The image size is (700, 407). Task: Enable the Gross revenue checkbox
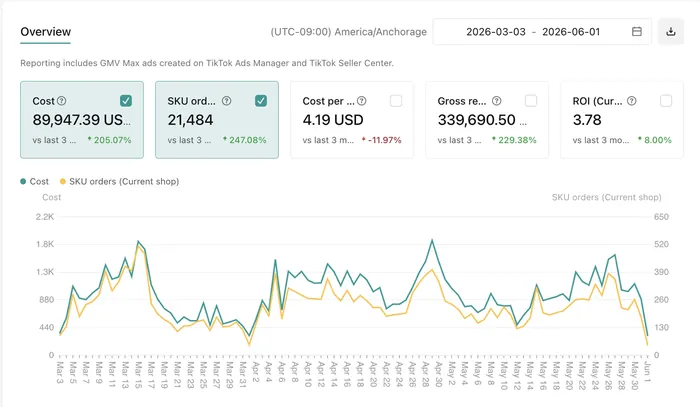531,101
